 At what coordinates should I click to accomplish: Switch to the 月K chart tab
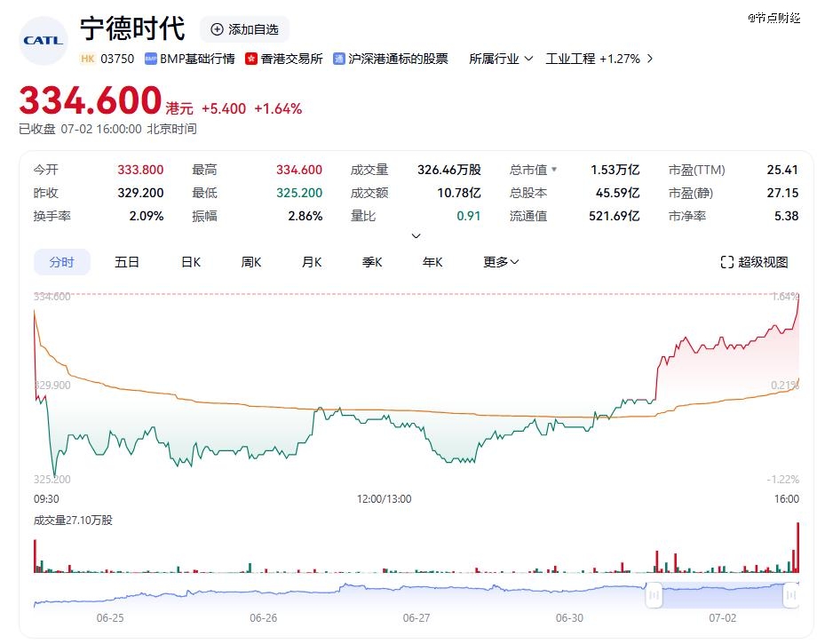(x=312, y=262)
